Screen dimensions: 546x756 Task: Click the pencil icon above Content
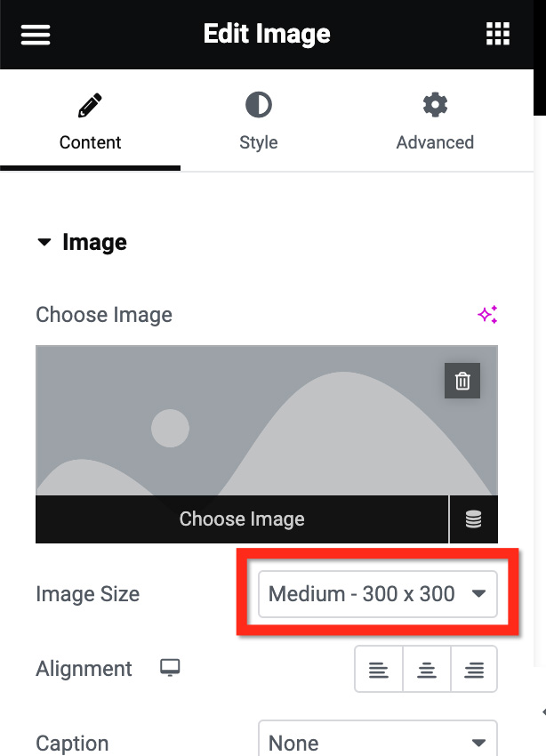coord(90,104)
